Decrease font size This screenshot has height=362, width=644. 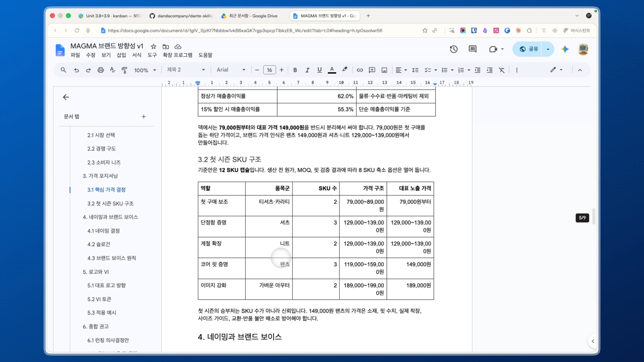[x=257, y=70]
